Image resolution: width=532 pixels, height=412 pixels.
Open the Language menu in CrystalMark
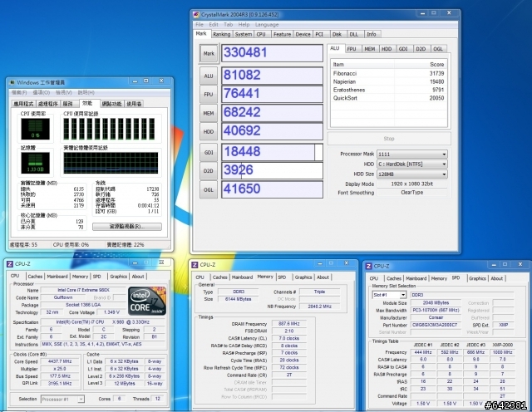click(267, 25)
